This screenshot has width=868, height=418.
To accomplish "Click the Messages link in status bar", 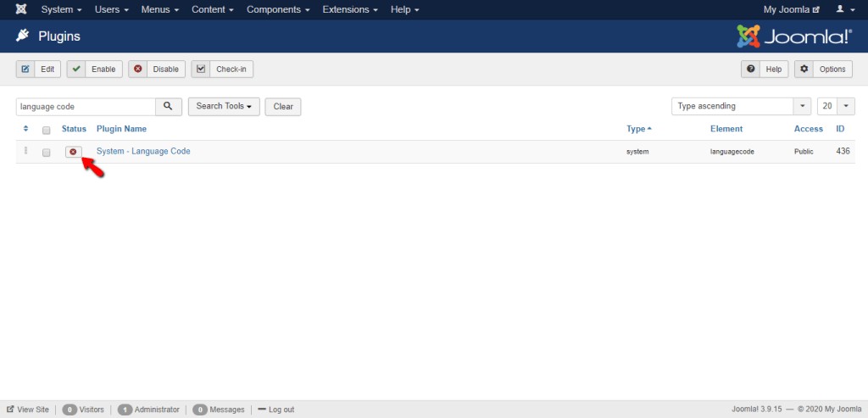I will pos(219,410).
